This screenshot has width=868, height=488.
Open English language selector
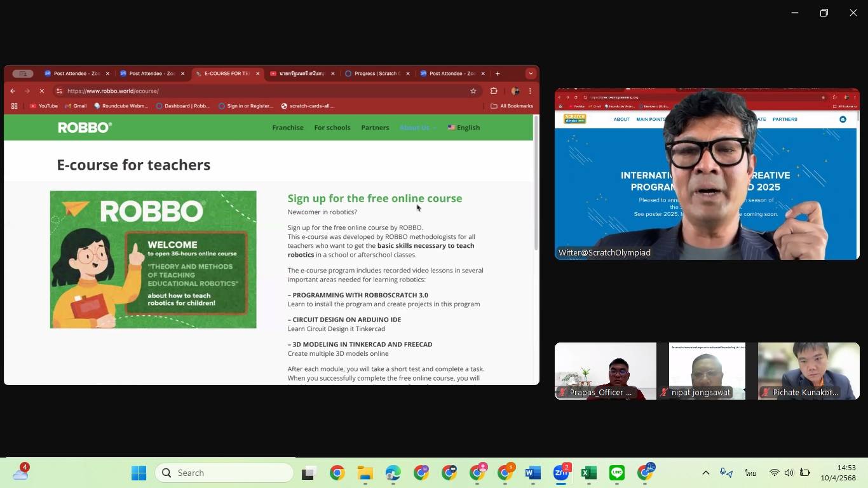[464, 128]
